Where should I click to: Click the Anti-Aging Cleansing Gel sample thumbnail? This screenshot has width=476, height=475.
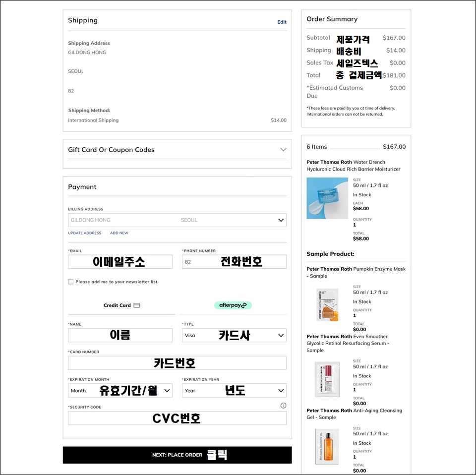tap(327, 446)
